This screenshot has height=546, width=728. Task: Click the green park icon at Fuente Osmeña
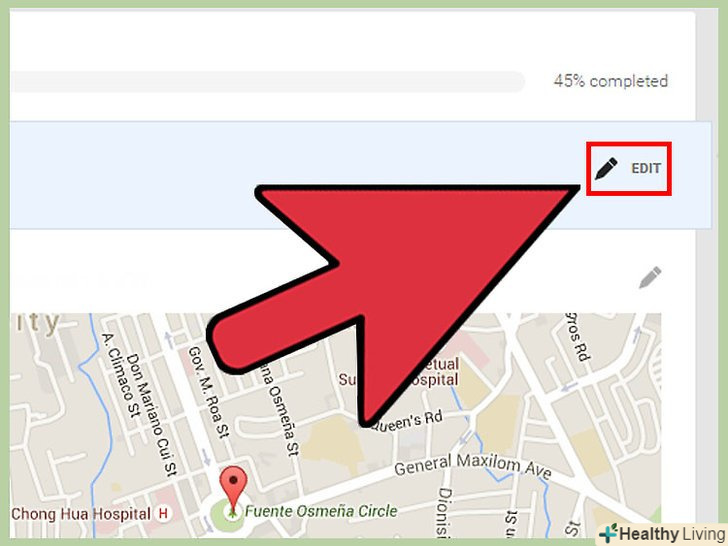tap(231, 513)
